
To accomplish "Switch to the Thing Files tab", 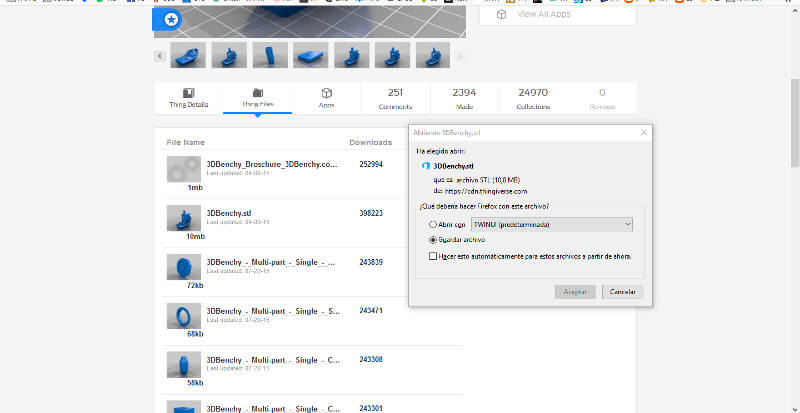I will click(x=258, y=98).
